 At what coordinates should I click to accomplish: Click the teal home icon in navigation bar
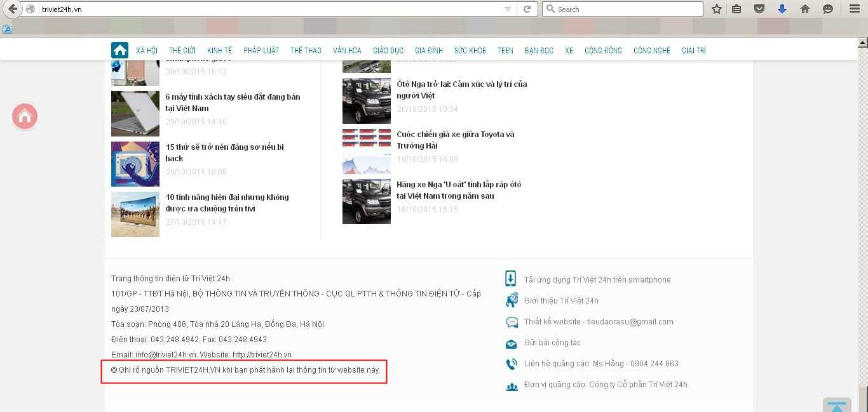tap(119, 51)
